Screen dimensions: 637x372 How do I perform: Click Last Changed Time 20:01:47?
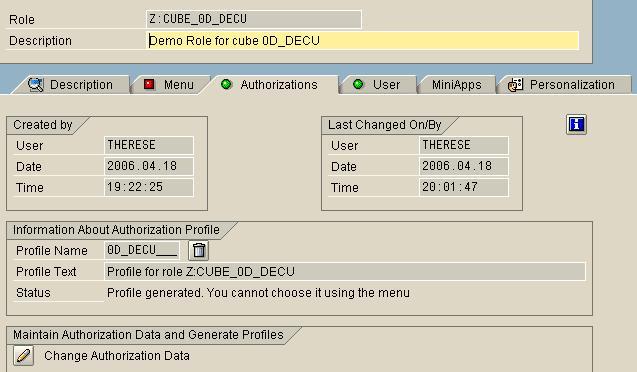coord(464,187)
